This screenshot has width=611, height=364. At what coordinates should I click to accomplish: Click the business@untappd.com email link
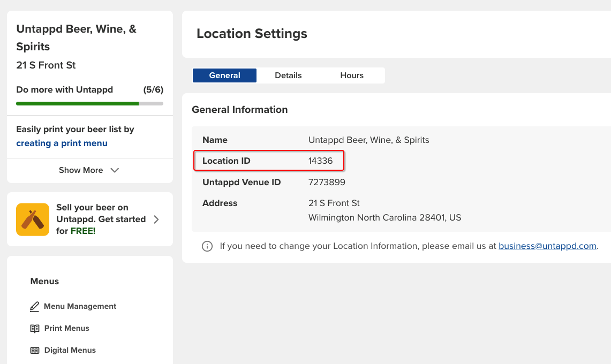pyautogui.click(x=547, y=246)
